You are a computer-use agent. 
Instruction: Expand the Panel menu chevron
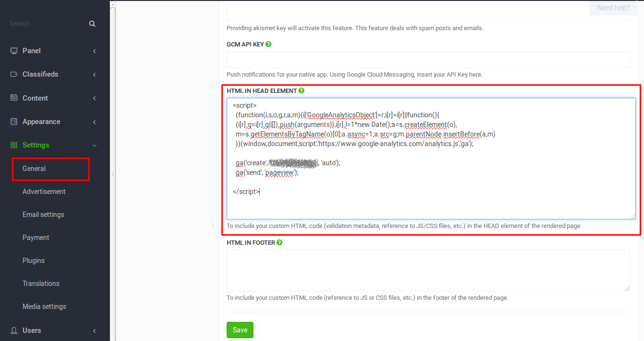[x=94, y=51]
